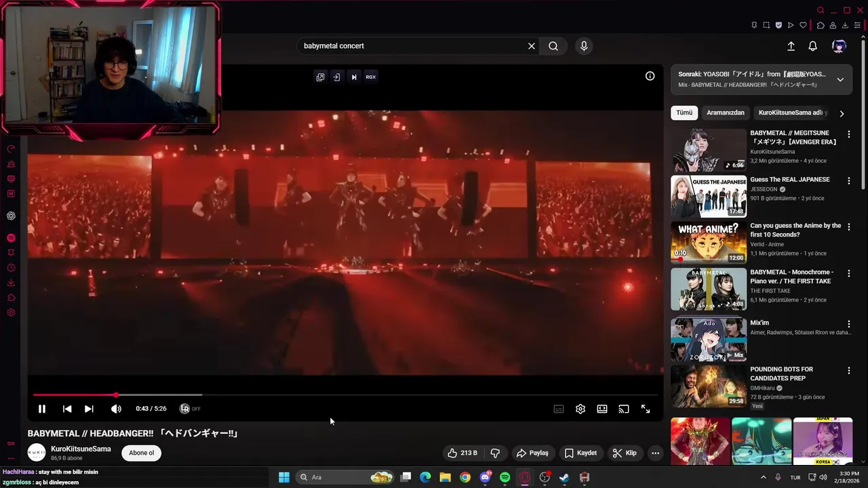Pause the video with the pause button
868x488 pixels.
[x=42, y=409]
